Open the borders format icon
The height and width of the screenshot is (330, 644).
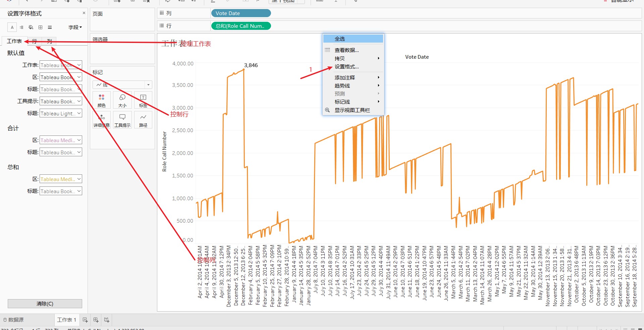click(40, 27)
